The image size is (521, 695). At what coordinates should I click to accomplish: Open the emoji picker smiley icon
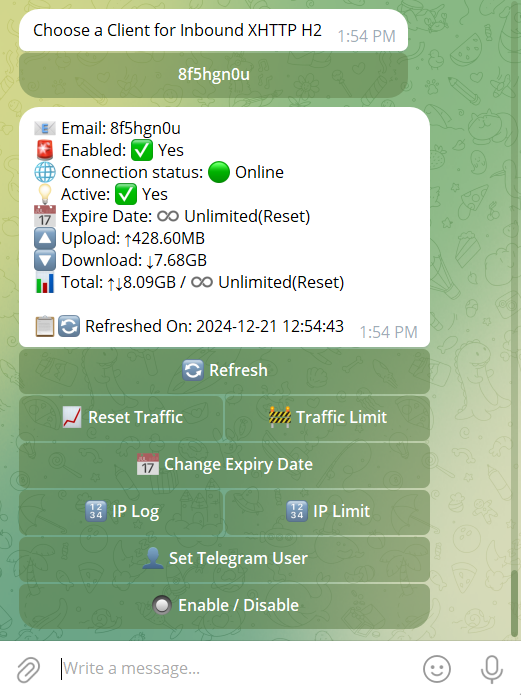tap(437, 669)
